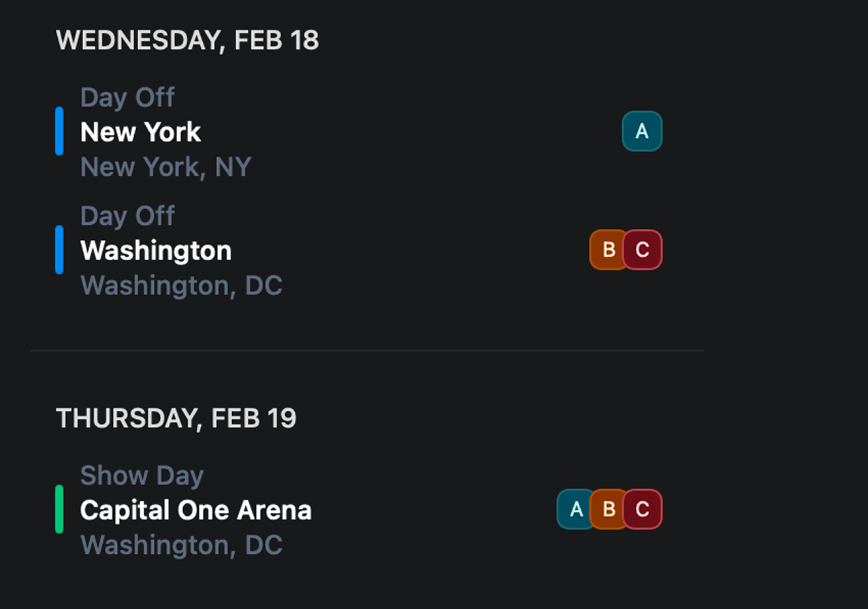Viewport: 868px width, 609px height.
Task: Click Washington, DC location under Capital One Arena
Action: click(x=181, y=545)
